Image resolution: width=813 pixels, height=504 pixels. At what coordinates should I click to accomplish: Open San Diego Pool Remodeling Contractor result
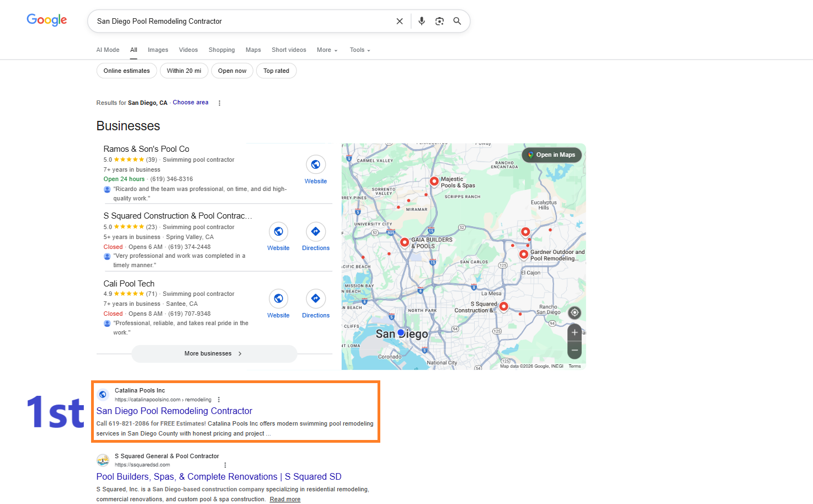174,411
